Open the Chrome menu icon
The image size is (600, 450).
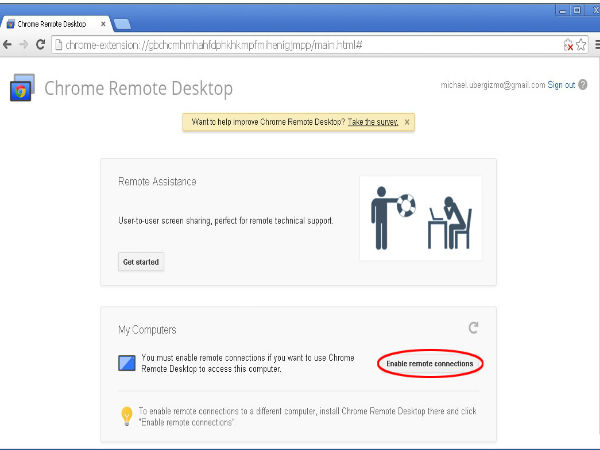594,45
